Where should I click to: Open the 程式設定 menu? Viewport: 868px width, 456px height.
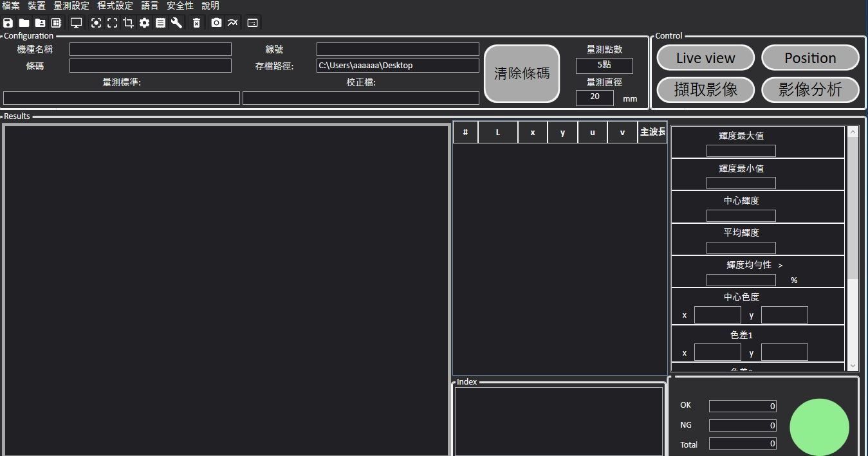point(115,6)
